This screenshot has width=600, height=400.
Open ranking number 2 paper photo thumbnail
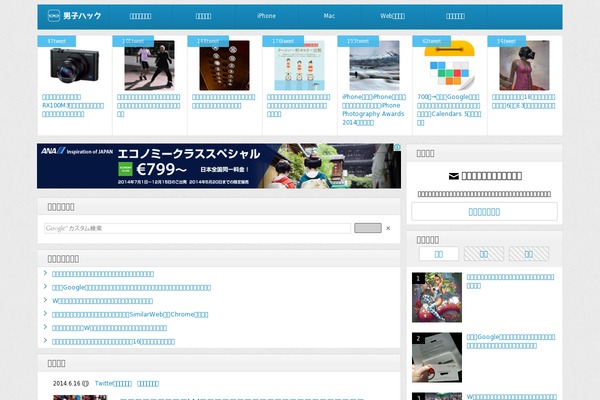click(437, 358)
